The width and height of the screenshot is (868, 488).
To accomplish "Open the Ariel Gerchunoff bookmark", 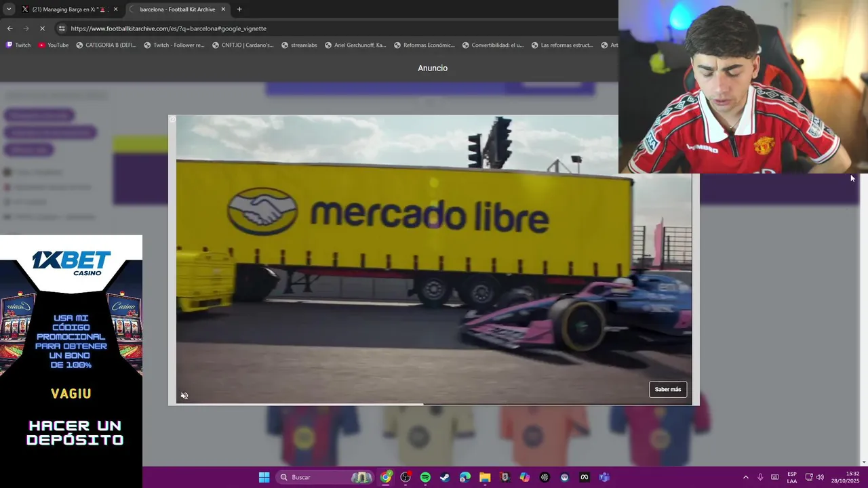I will pyautogui.click(x=355, y=45).
